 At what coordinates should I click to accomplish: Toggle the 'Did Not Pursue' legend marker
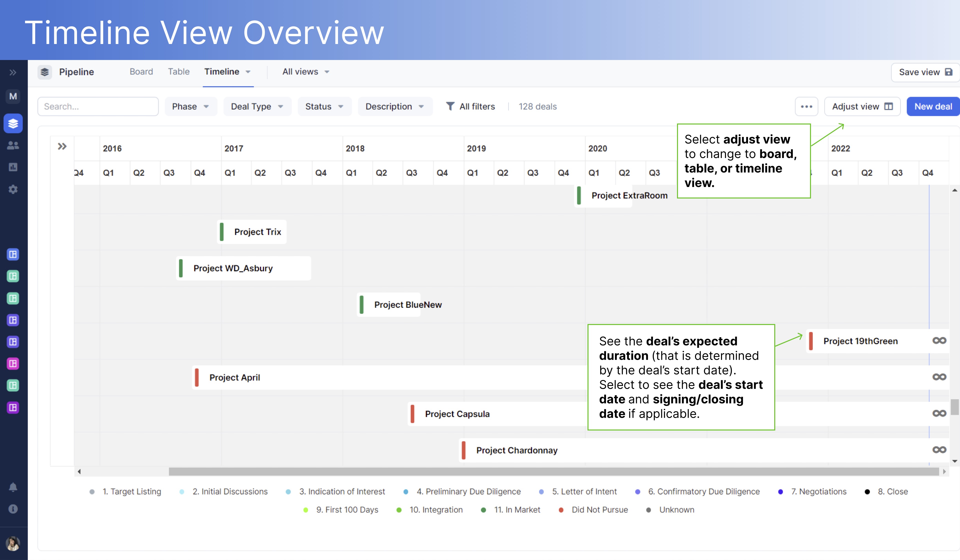coord(561,509)
